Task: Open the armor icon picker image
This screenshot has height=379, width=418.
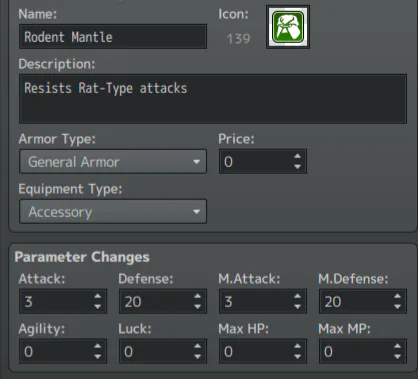Action: coord(288,27)
